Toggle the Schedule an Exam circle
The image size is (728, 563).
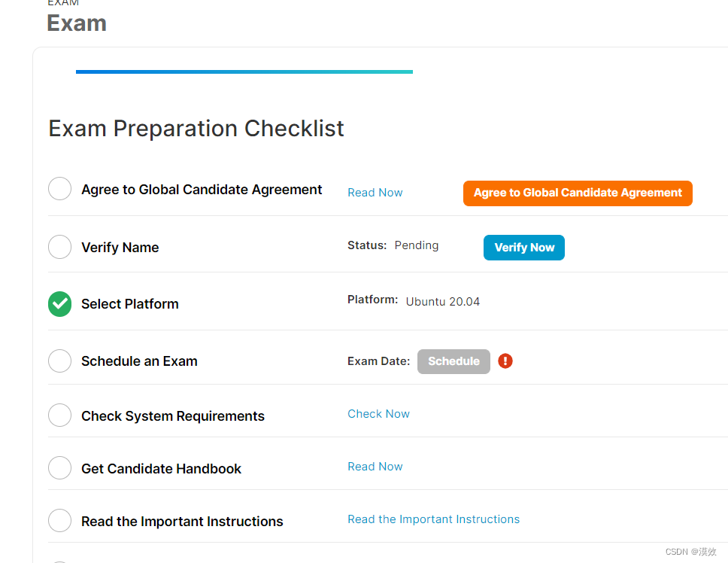coord(59,361)
